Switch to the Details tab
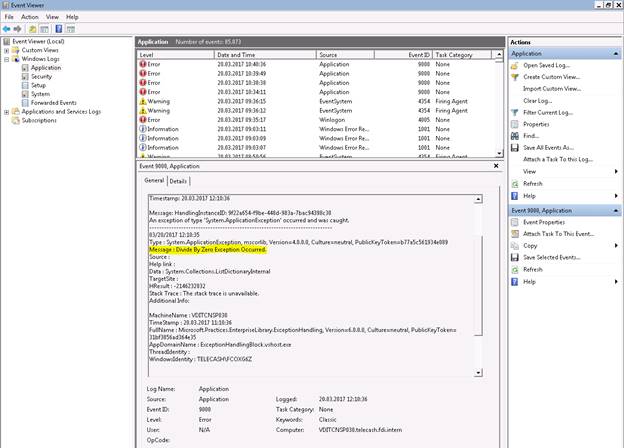The height and width of the screenshot is (448, 624). (x=178, y=181)
